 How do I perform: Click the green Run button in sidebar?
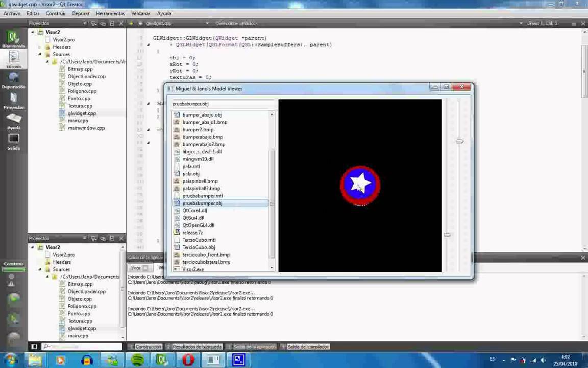(x=13, y=299)
